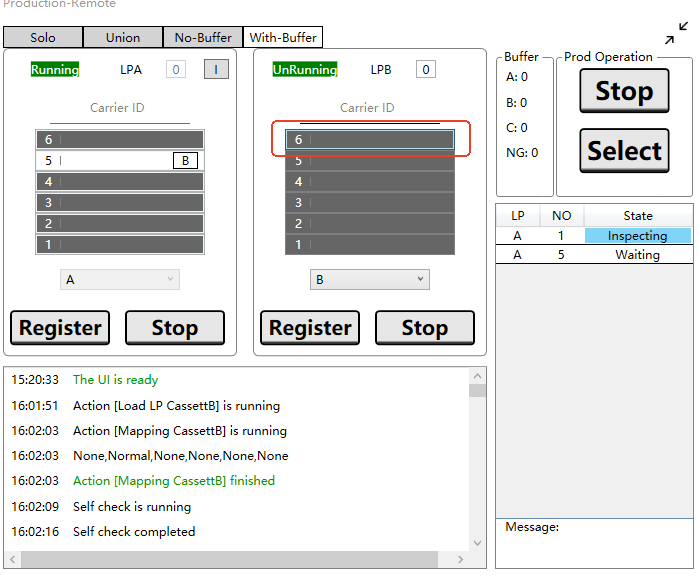Image resolution: width=699 pixels, height=578 pixels.
Task: Open the LPA dropdown showing A
Action: [x=120, y=279]
